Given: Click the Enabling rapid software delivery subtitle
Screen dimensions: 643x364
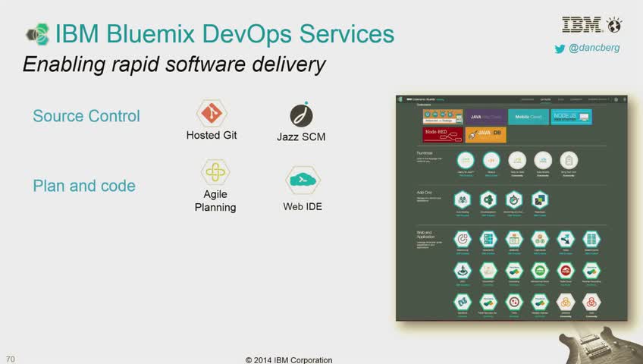Looking at the screenshot, I should [x=174, y=64].
